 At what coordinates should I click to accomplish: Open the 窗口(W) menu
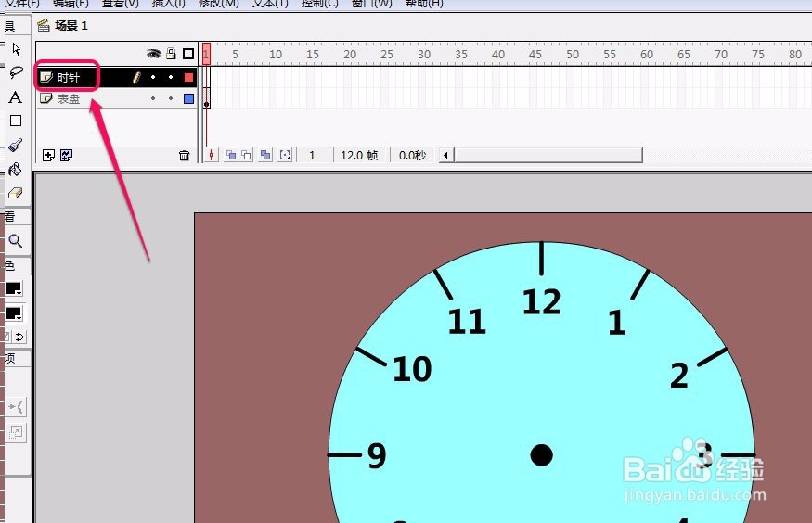click(x=372, y=3)
